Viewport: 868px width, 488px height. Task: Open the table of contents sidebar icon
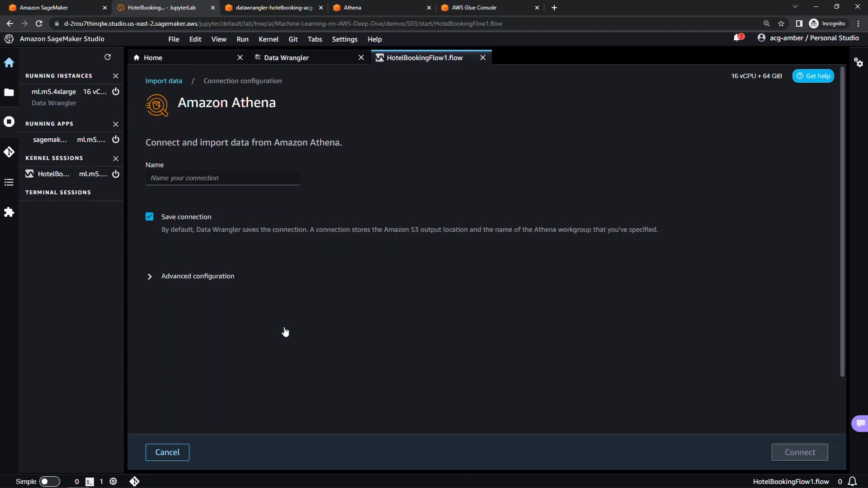(9, 183)
